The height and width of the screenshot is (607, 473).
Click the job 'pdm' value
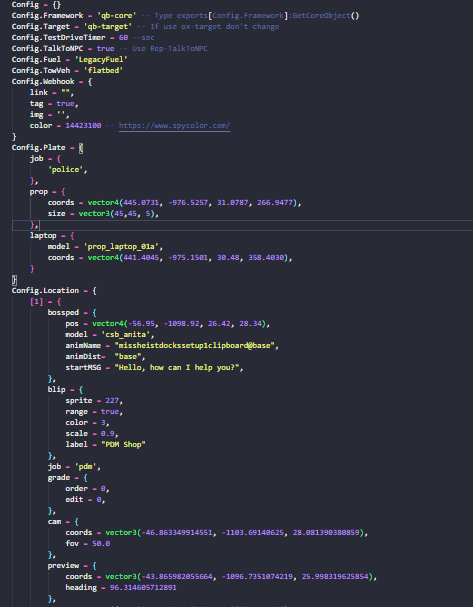pyautogui.click(x=85, y=466)
